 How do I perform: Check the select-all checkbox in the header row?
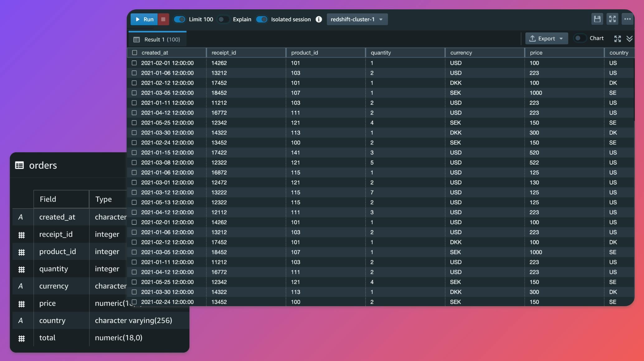point(135,53)
